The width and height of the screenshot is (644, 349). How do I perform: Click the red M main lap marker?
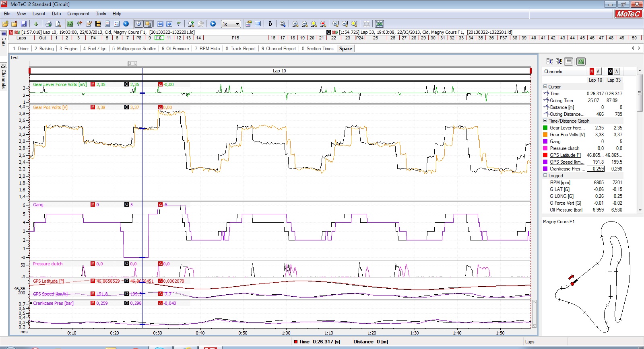pyautogui.click(x=592, y=71)
